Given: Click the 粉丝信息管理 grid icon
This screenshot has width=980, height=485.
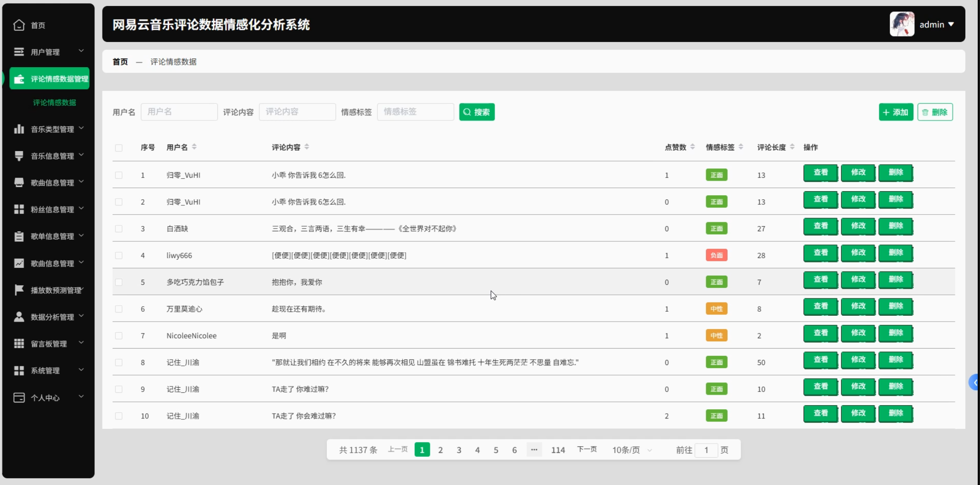Looking at the screenshot, I should tap(19, 209).
